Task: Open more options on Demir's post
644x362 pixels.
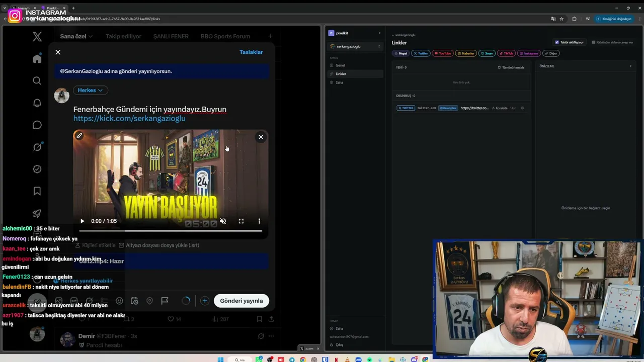Action: pyautogui.click(x=271, y=336)
